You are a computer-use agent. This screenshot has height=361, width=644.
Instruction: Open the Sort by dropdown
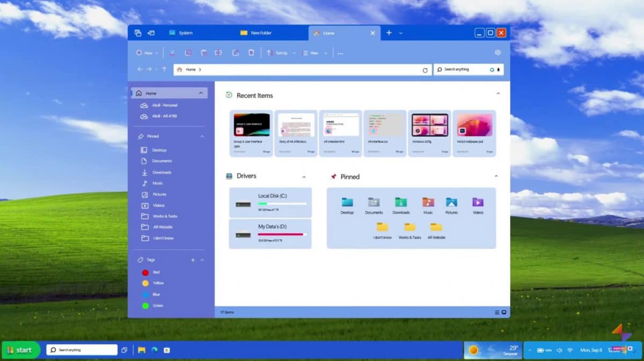click(x=281, y=53)
